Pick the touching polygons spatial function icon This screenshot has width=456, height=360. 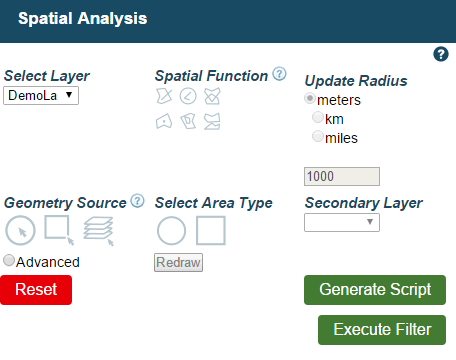coord(212,121)
